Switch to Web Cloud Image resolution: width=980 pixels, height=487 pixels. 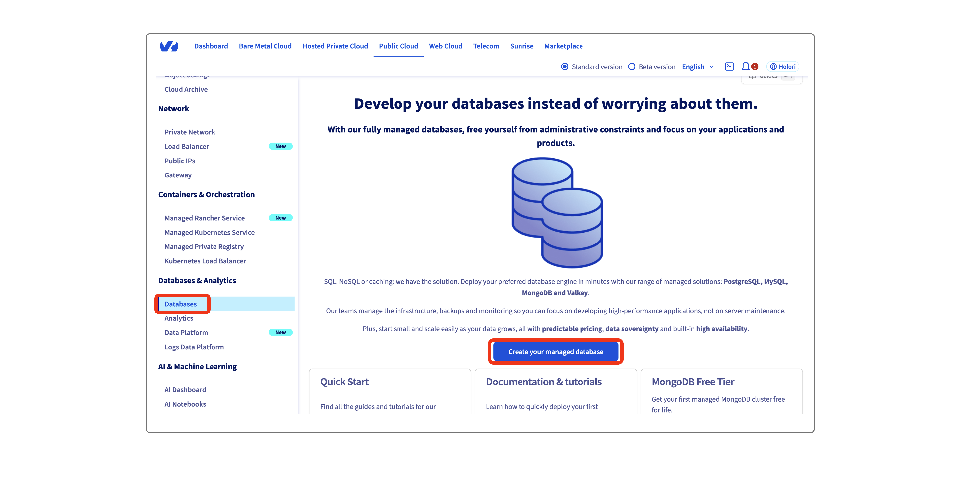pos(446,46)
